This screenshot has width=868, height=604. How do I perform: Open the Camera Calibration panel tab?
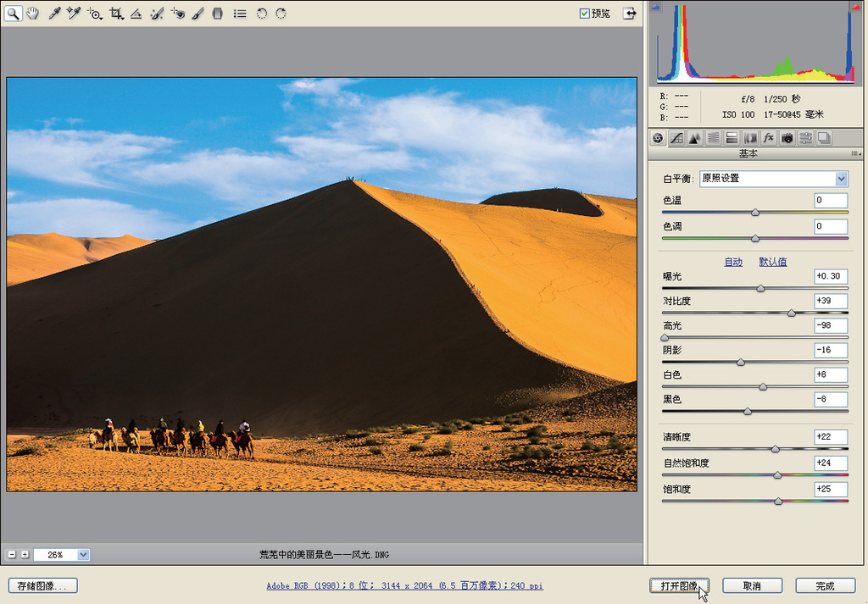point(787,138)
